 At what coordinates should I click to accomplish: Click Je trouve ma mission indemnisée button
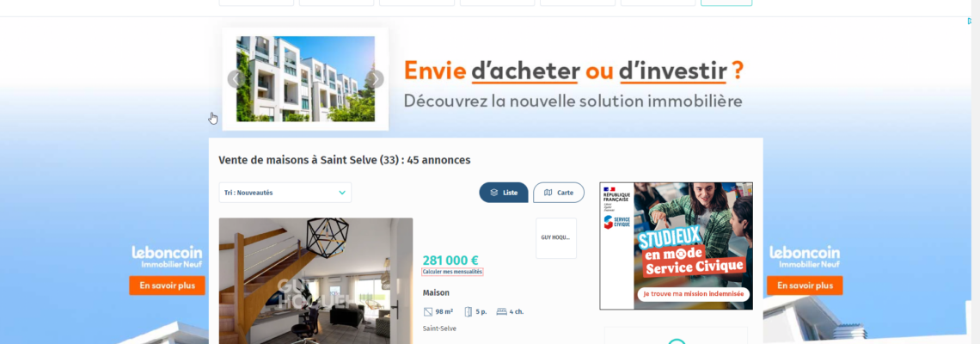tap(693, 293)
